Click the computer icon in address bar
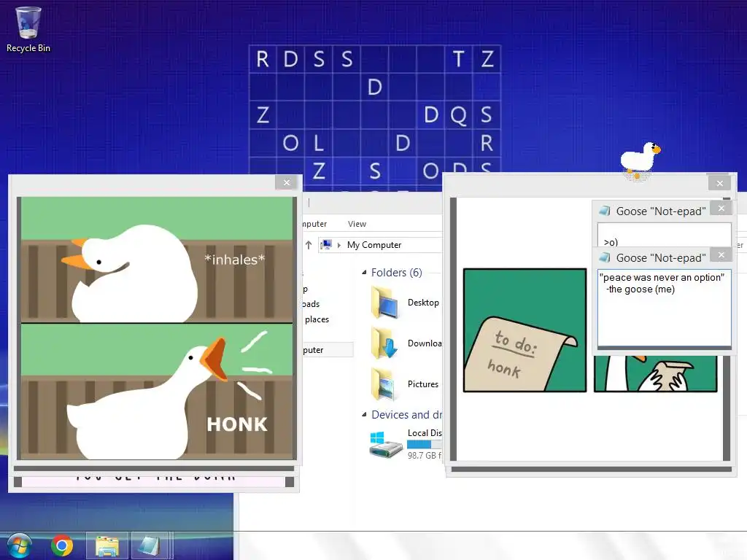This screenshot has height=560, width=747. [326, 245]
